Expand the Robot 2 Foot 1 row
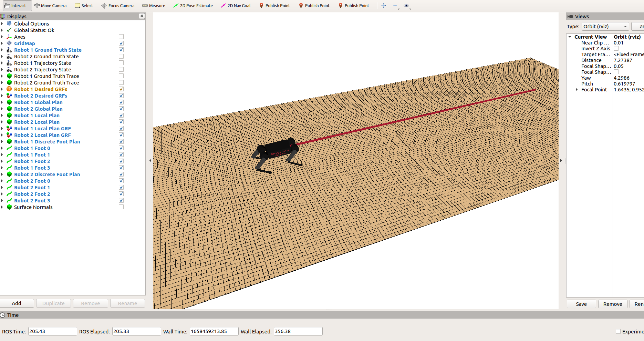644x341 pixels. tap(2, 187)
